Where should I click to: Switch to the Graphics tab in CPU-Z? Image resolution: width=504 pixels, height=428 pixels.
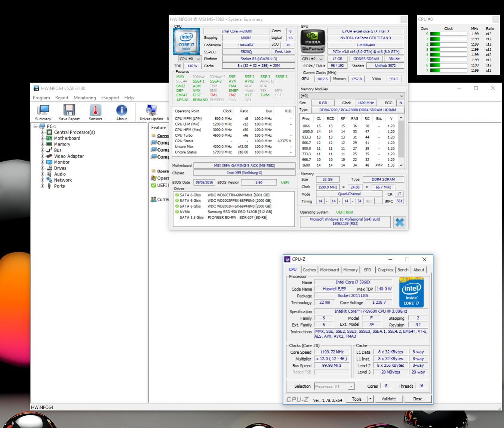[385, 270]
